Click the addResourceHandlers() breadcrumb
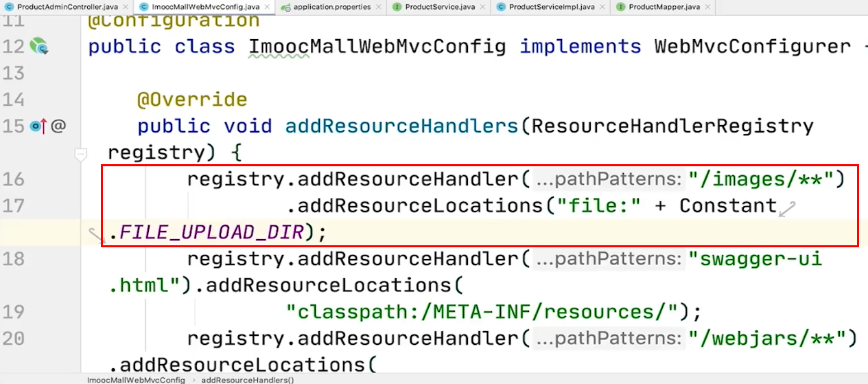This screenshot has height=384, width=868. pyautogui.click(x=248, y=380)
